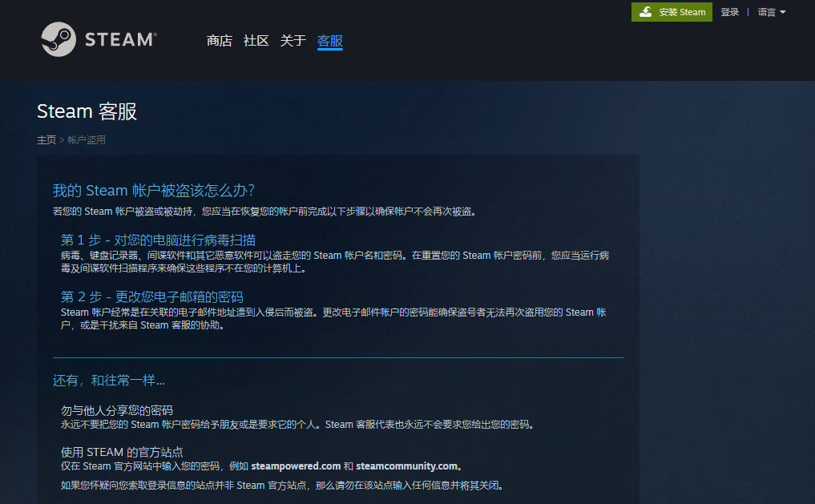Click the paragraph starting Steam 帐户经常是在关联的电子邮件
The image size is (815, 504).
tap(333, 319)
